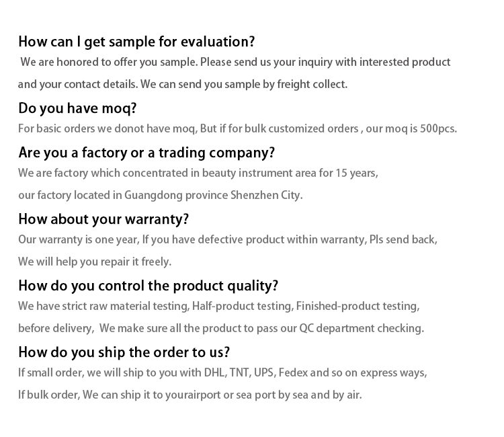504x437 pixels.
Task: Click the '500pcs' moq value text
Action: click(438, 128)
